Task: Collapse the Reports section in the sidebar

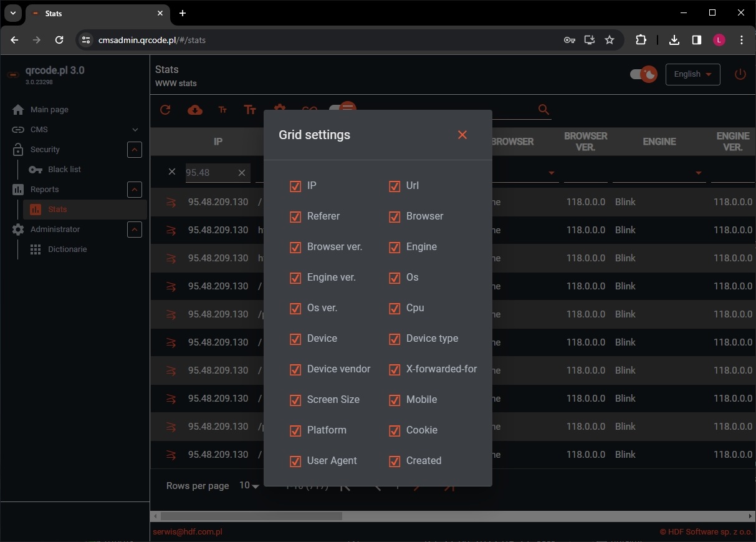Action: click(x=135, y=189)
